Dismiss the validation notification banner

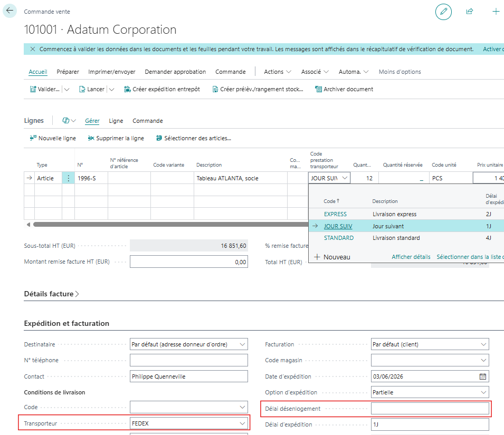33,49
